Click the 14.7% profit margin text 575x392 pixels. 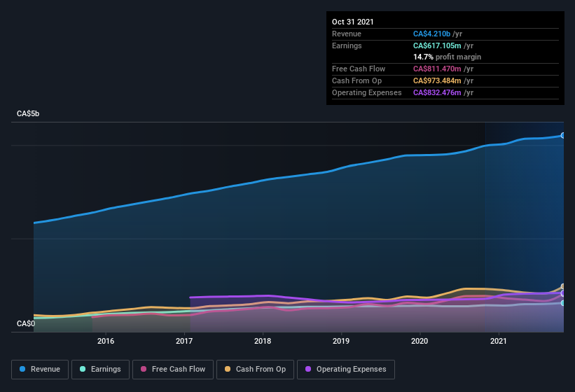447,57
